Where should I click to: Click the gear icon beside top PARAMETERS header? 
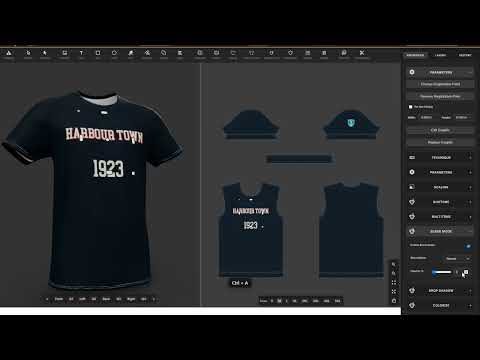412,72
